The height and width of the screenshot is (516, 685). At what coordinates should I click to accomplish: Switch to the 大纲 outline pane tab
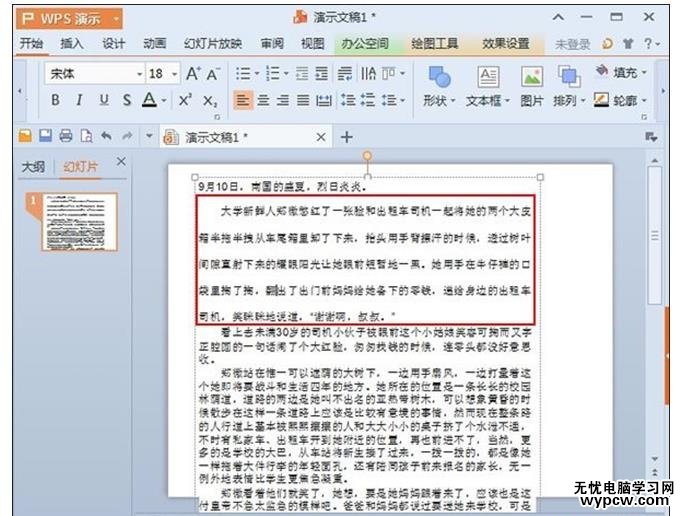click(33, 167)
